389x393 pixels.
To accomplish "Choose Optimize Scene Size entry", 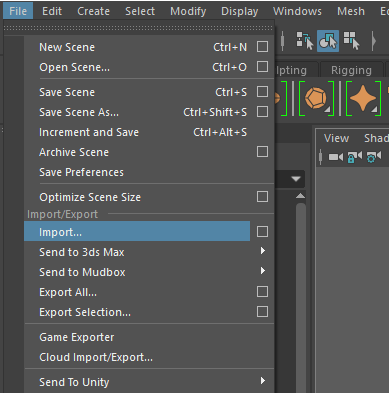I will pos(149,197).
